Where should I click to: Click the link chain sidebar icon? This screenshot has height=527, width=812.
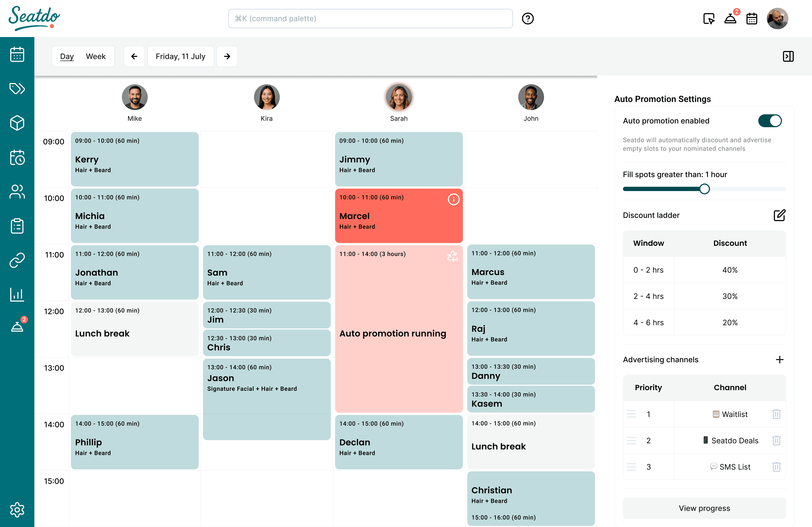(x=17, y=260)
